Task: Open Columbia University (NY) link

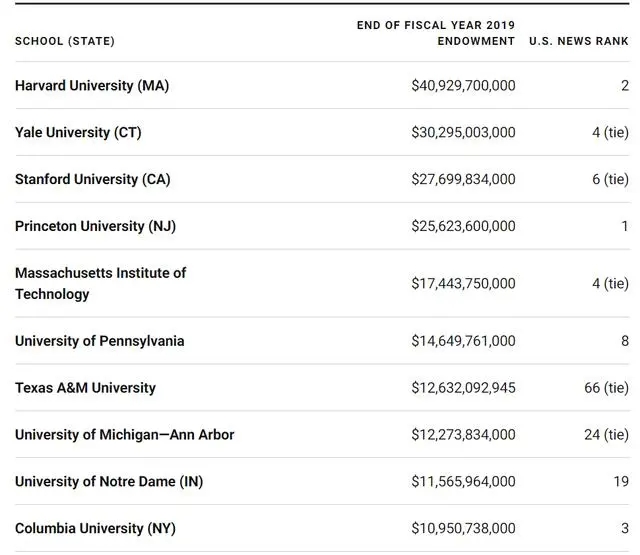Action: point(95,528)
